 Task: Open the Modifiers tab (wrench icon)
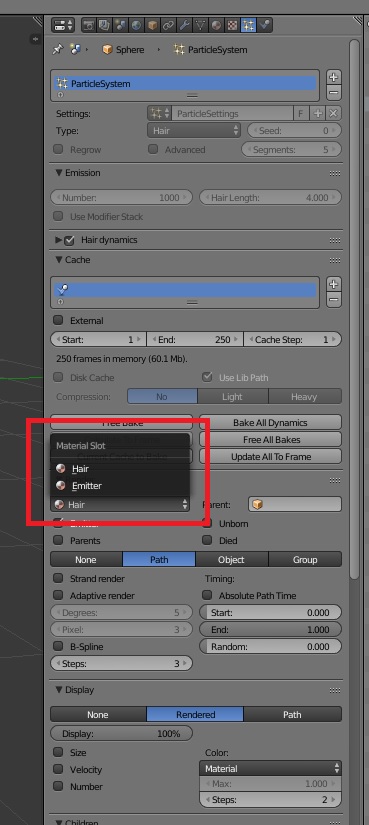click(184, 25)
